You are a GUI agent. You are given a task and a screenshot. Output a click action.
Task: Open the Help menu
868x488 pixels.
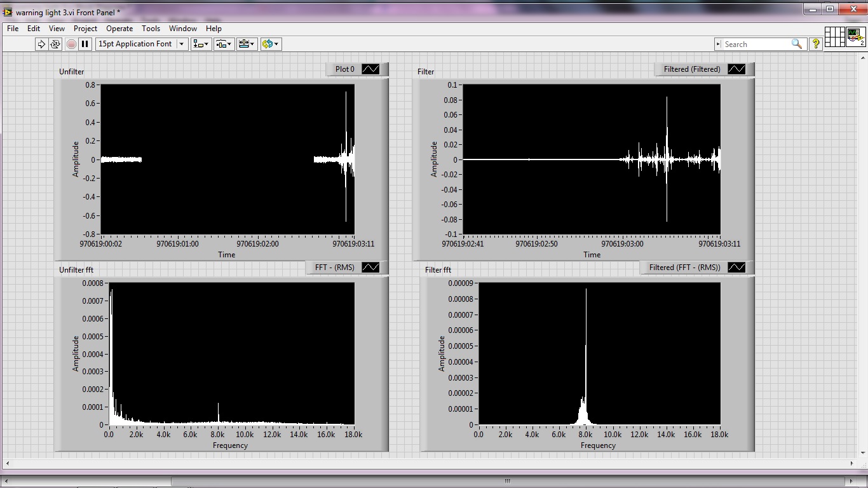pos(214,29)
